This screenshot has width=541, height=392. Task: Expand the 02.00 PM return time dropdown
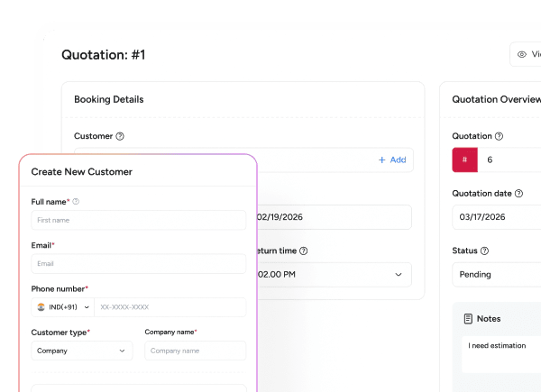[x=334, y=275]
